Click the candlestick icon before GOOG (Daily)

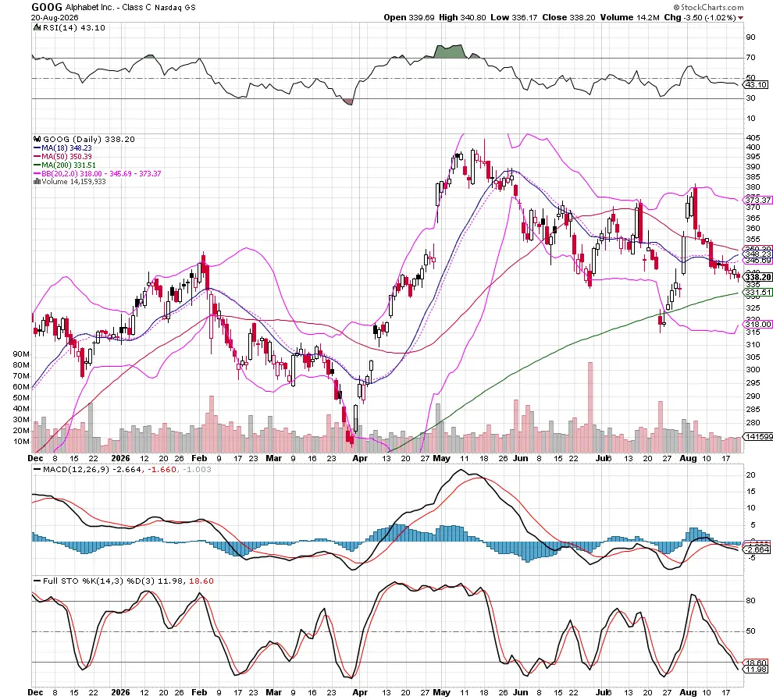37,140
